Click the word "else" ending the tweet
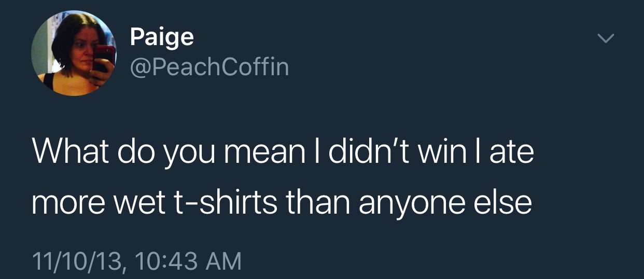Image resolution: width=644 pixels, height=279 pixels. 502,204
